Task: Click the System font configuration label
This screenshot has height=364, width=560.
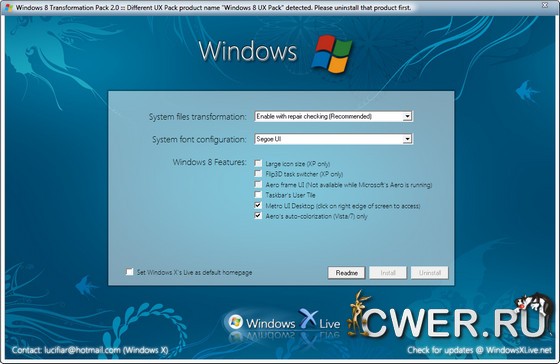Action: coord(199,139)
